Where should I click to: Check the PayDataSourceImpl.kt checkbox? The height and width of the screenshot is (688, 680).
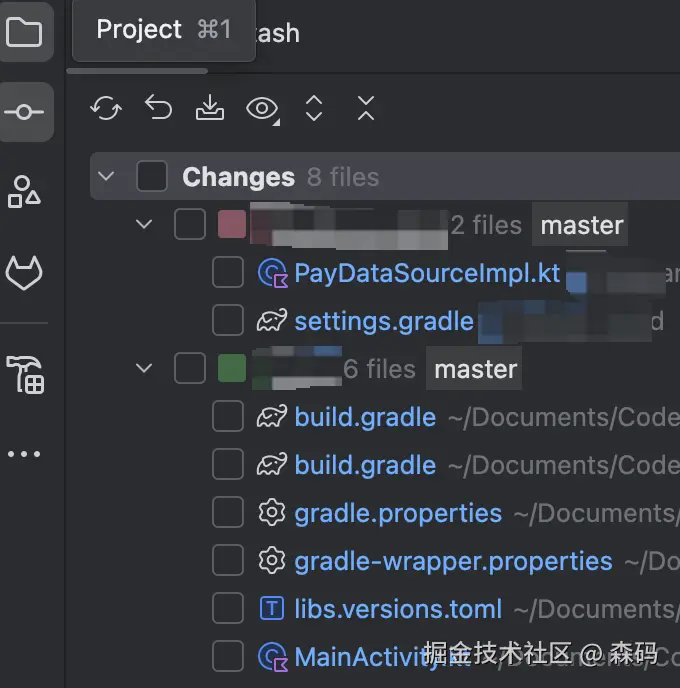pyautogui.click(x=228, y=273)
